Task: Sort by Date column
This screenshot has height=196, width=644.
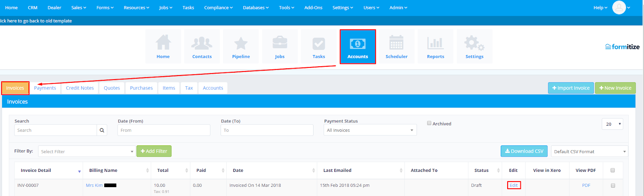Action: (x=272, y=170)
